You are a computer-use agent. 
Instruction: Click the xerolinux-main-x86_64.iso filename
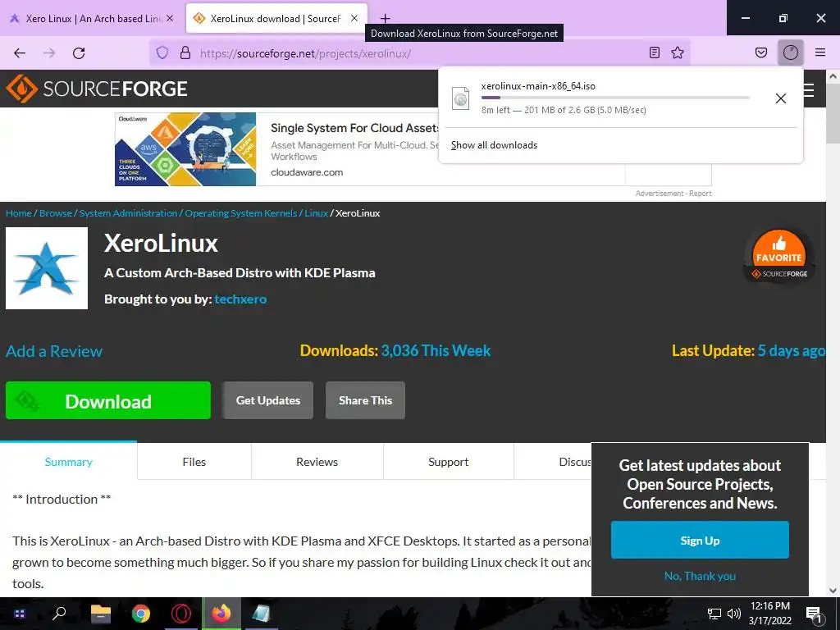(x=538, y=85)
